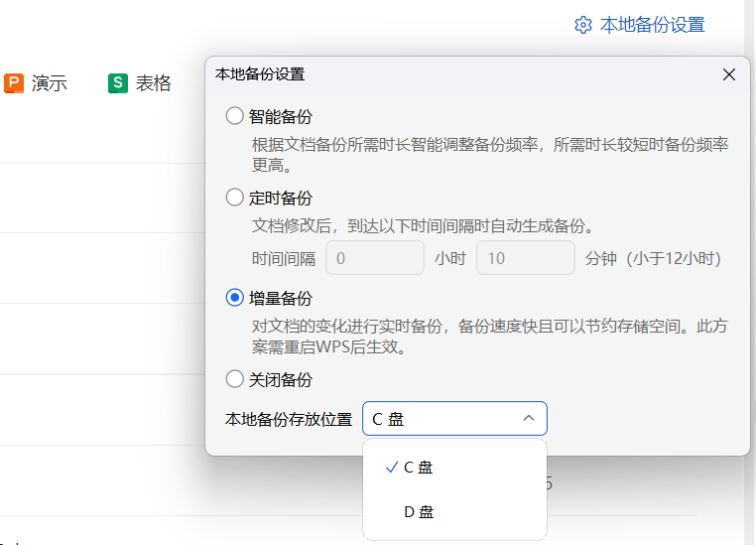Choose D 盘 from the dropdown list
The image size is (756, 545).
pos(454,511)
